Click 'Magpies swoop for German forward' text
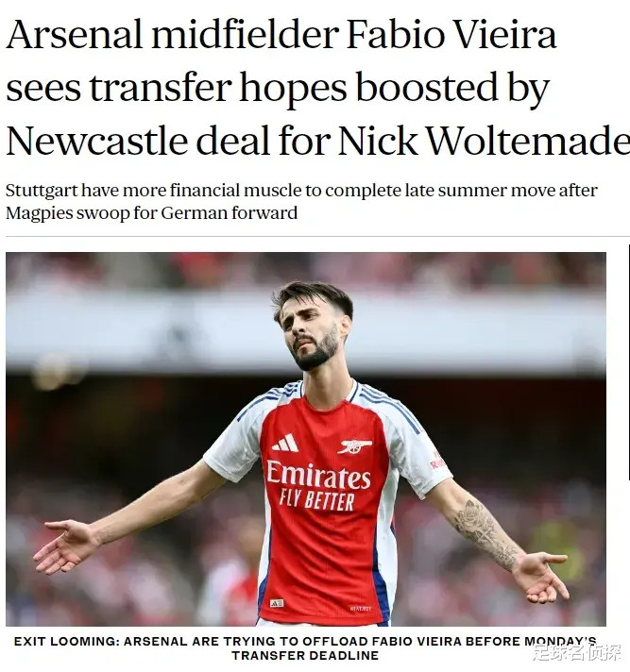 tap(152, 212)
